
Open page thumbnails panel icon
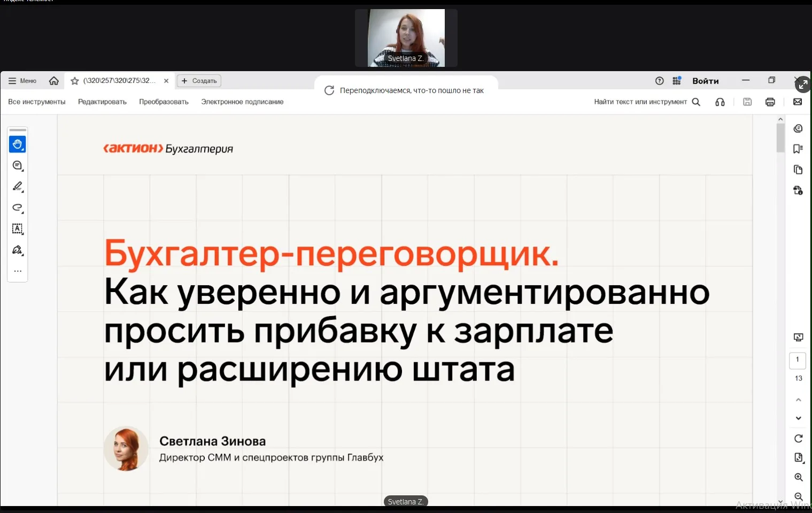coord(798,170)
